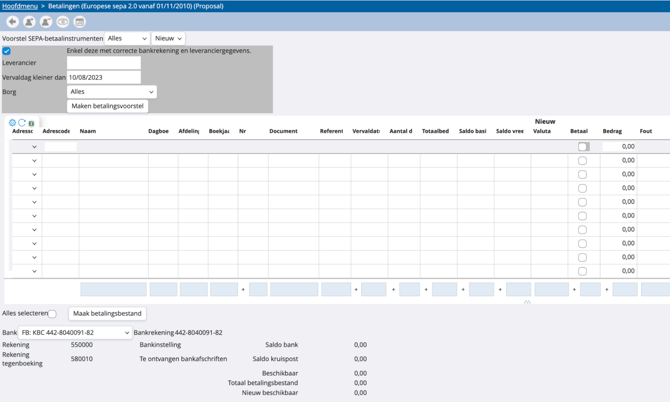The height and width of the screenshot is (402, 670).
Task: Click Maken betalingsvoorstel button
Action: pos(107,106)
